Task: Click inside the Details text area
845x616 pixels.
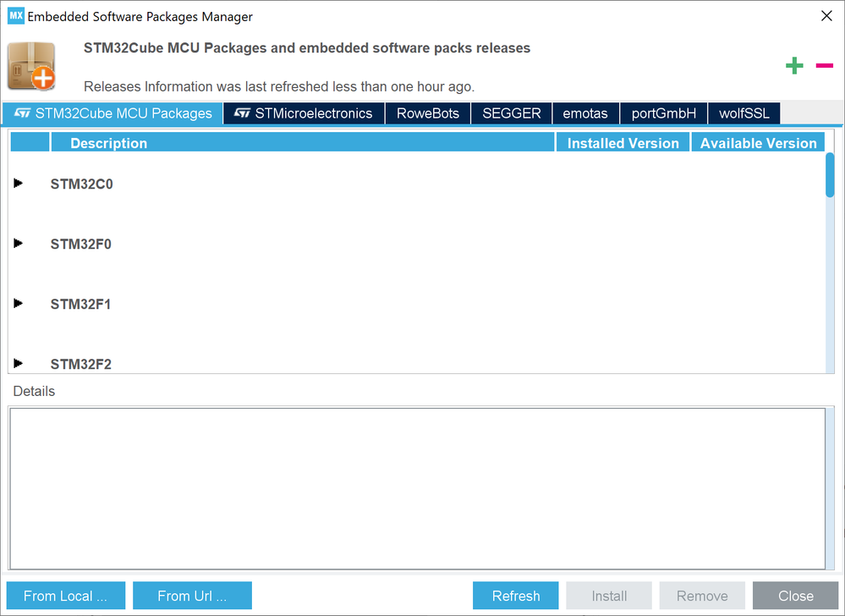Action: pyautogui.click(x=417, y=488)
